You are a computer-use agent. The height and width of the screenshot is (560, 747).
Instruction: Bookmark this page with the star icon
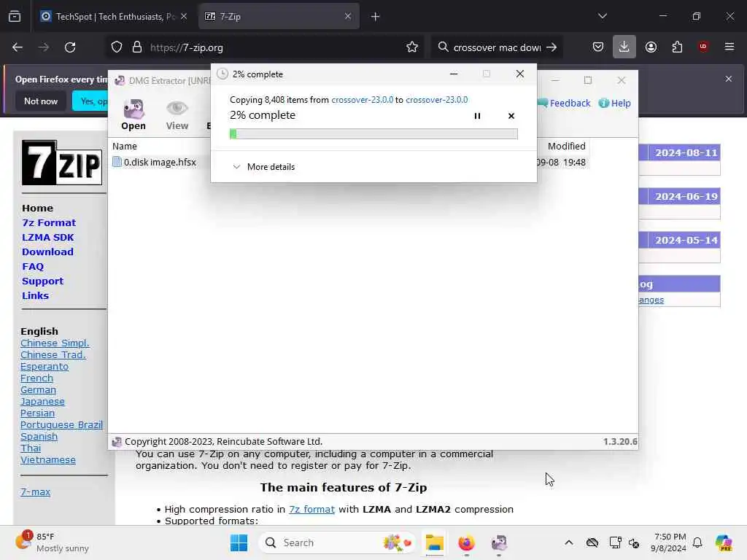click(412, 47)
